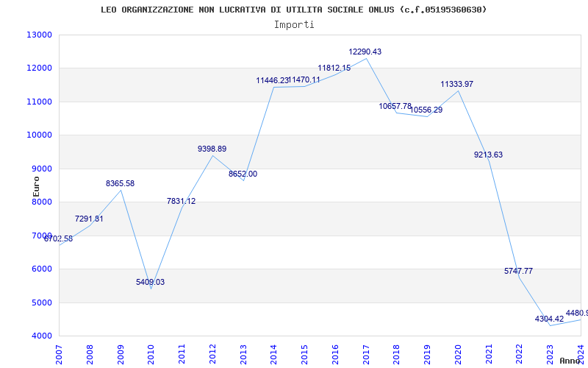Click the y-axis tick 10000
The width and height of the screenshot is (588, 368).
[x=39, y=135]
